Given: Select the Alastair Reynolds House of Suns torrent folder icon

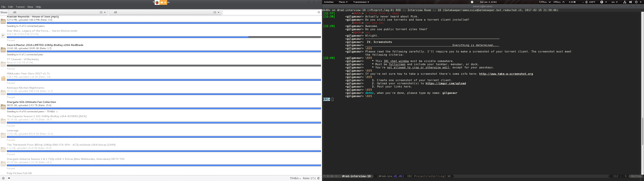Looking at the screenshot, I should pos(3,21).
